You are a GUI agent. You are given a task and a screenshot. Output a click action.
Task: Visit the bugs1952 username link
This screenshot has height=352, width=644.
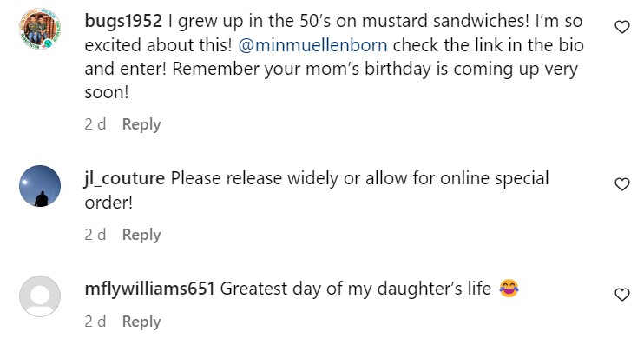[124, 19]
